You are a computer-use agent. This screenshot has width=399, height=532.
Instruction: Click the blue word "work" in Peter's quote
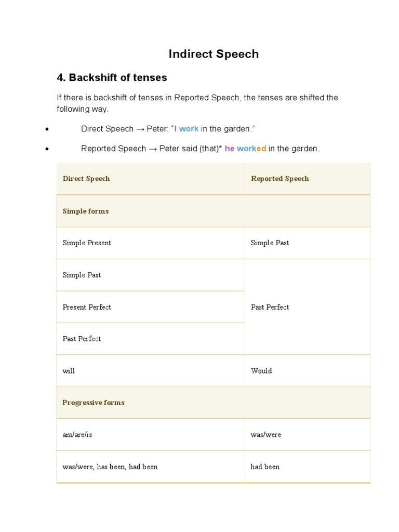(x=189, y=129)
